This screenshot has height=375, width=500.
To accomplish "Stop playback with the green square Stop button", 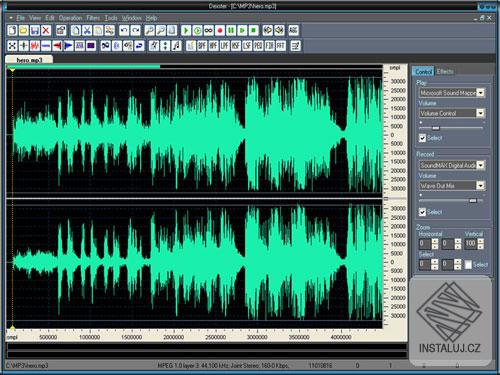I will [254, 30].
